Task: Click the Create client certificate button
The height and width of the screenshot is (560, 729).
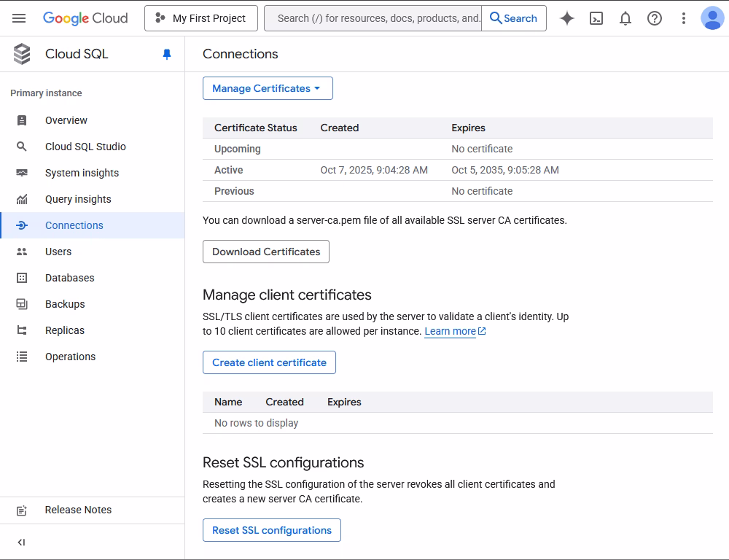Action: coord(269,362)
